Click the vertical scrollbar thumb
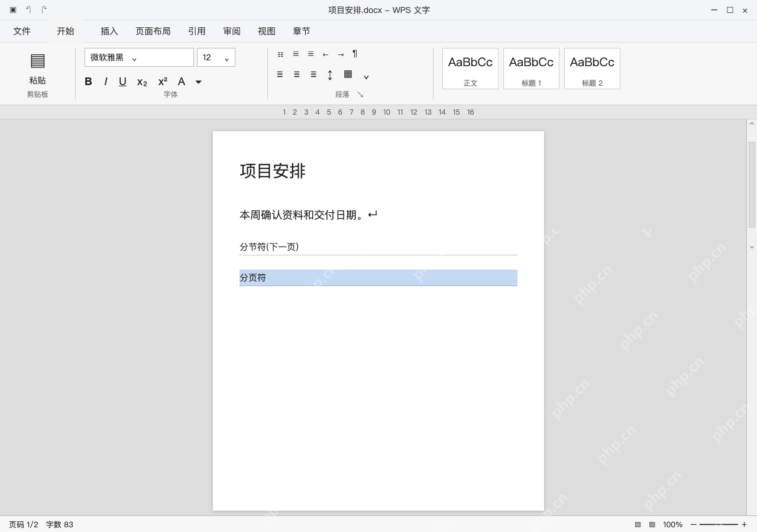Image resolution: width=757 pixels, height=532 pixels. pos(752,184)
